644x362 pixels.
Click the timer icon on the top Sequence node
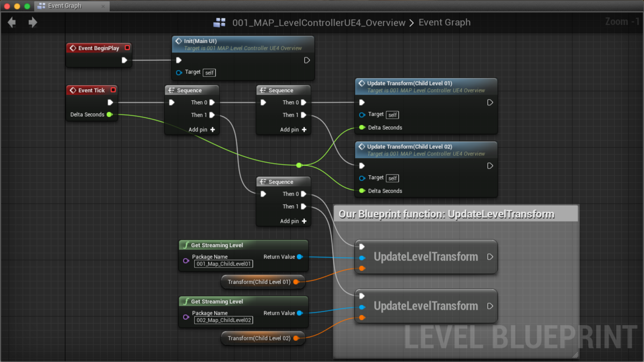click(x=171, y=90)
